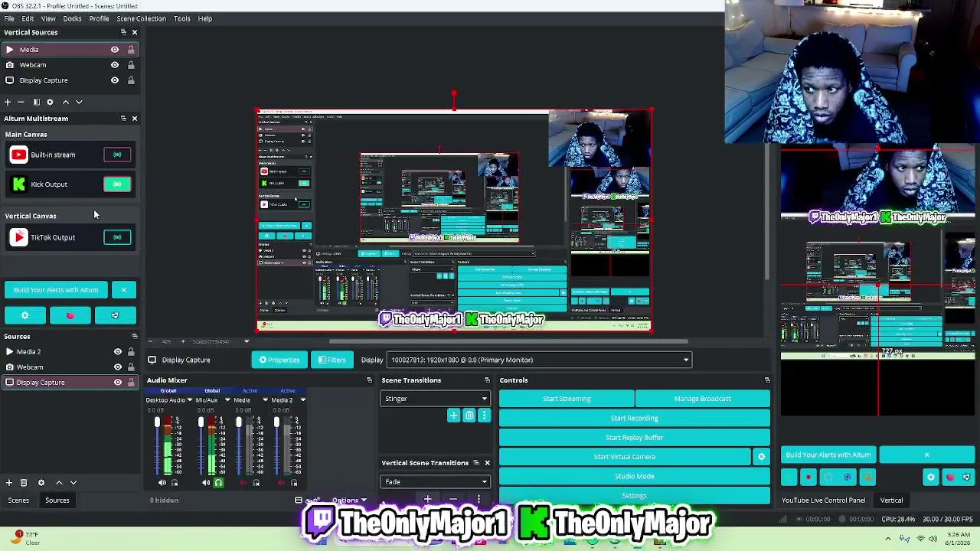Mute the Desktop Audio speaker icon

tap(162, 483)
